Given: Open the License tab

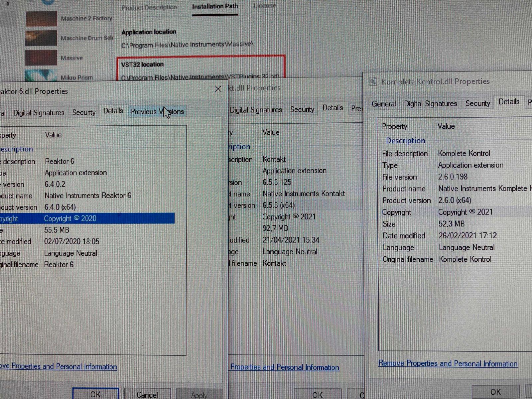Looking at the screenshot, I should [x=265, y=6].
